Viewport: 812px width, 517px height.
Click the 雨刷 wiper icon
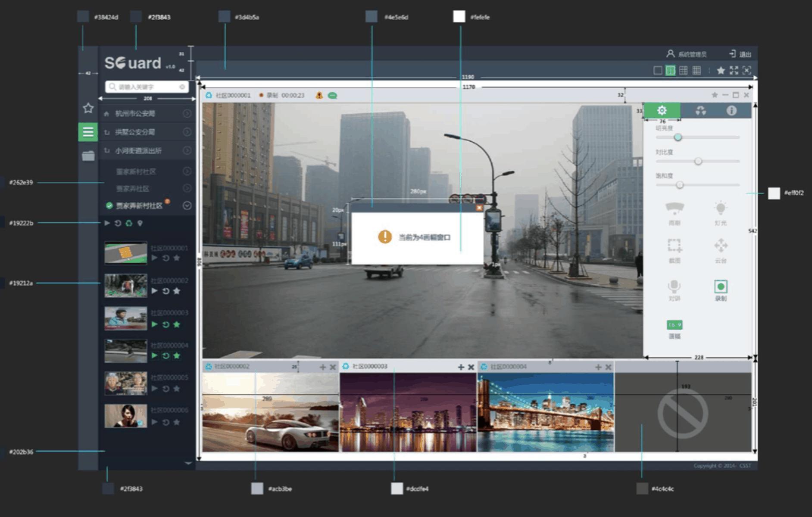[x=675, y=209]
